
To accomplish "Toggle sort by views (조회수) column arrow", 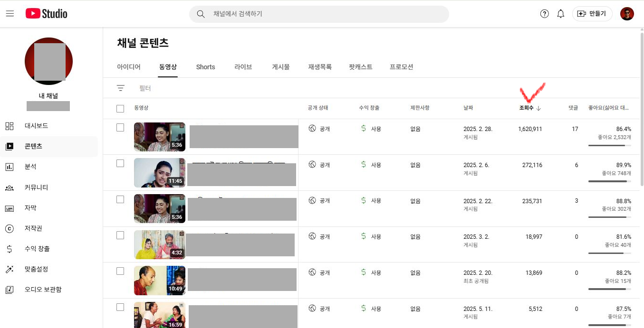I will (538, 108).
